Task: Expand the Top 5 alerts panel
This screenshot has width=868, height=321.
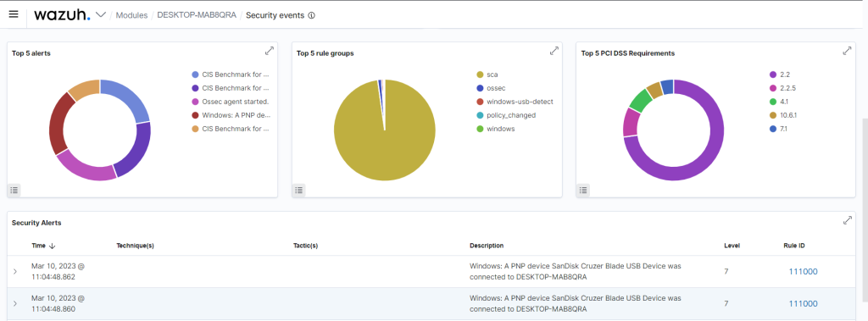Action: click(269, 51)
